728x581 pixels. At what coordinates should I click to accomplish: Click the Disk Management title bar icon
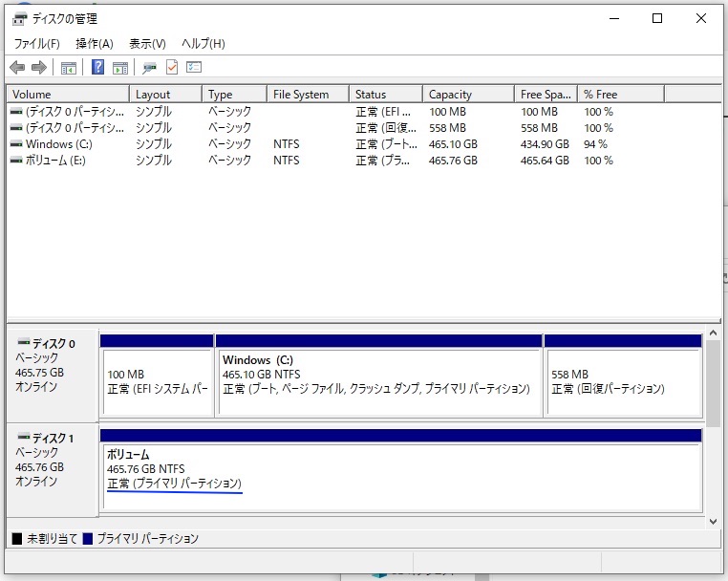19,19
